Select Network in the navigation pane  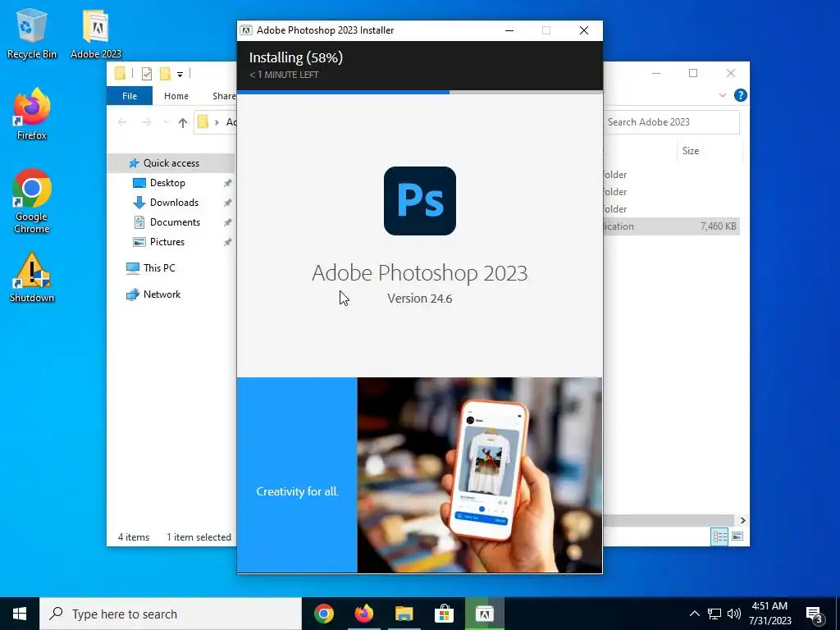162,294
